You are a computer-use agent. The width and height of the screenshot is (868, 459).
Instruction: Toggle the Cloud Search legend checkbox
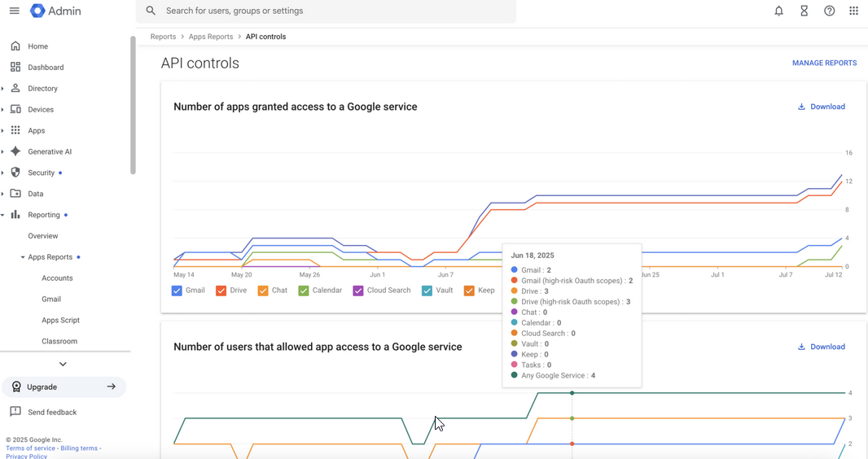[358, 291]
